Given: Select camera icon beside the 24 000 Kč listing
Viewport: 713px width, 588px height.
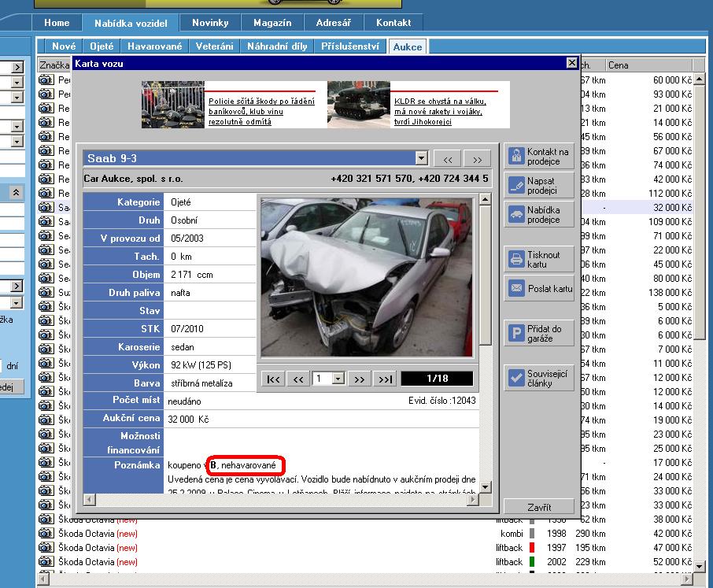Looking at the screenshot, I should [46, 476].
